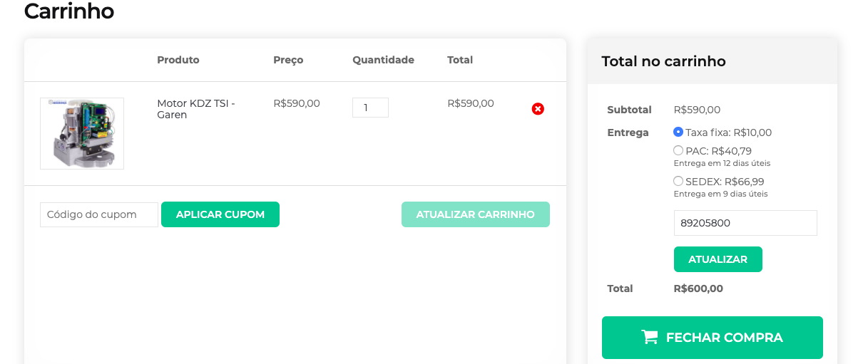Apply coupon with APLICAR CUPOM button

[x=220, y=214]
